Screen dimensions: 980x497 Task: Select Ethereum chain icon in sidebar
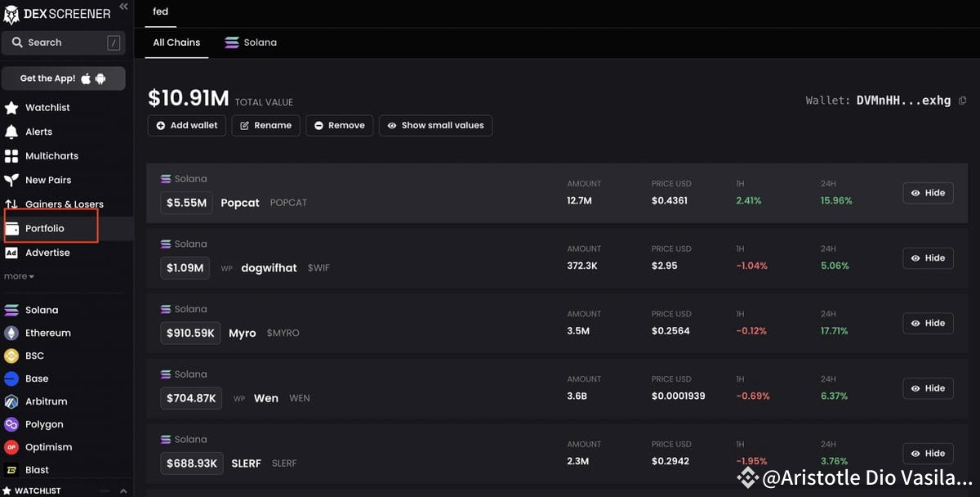coord(11,334)
